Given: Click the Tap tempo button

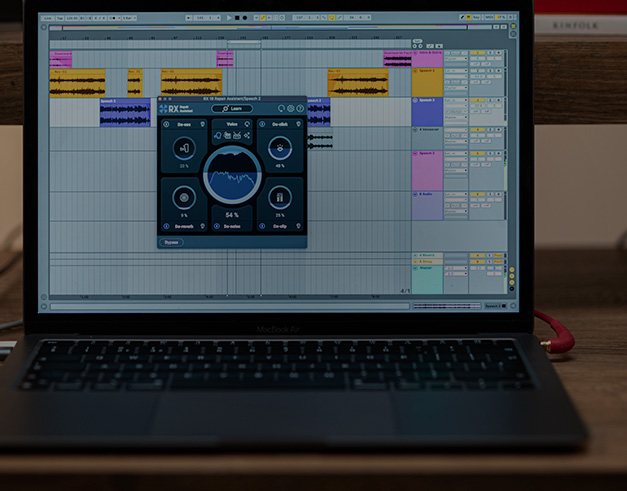Looking at the screenshot, I should coord(60,18).
